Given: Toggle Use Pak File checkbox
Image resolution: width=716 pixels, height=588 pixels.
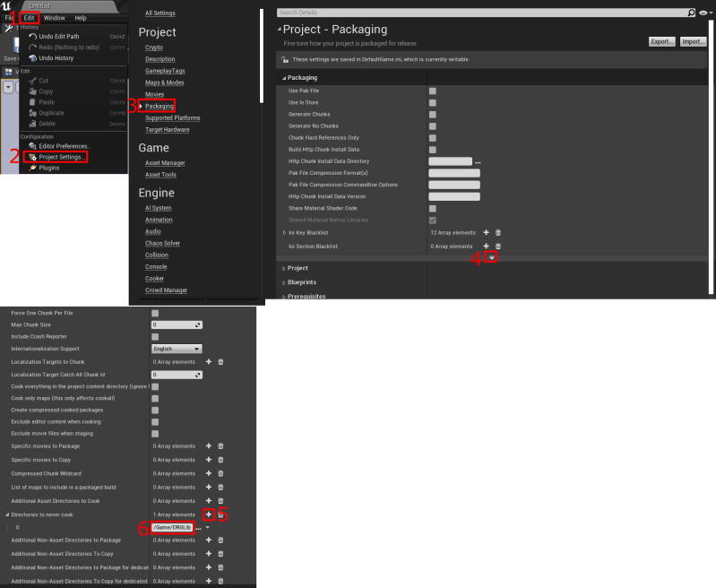Looking at the screenshot, I should click(x=433, y=91).
